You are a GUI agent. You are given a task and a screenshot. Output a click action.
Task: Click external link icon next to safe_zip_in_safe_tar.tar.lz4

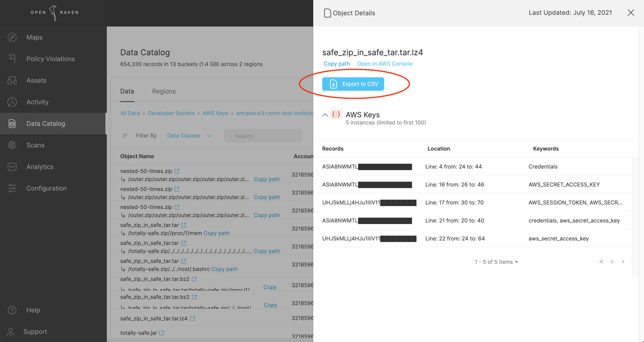[x=193, y=318]
